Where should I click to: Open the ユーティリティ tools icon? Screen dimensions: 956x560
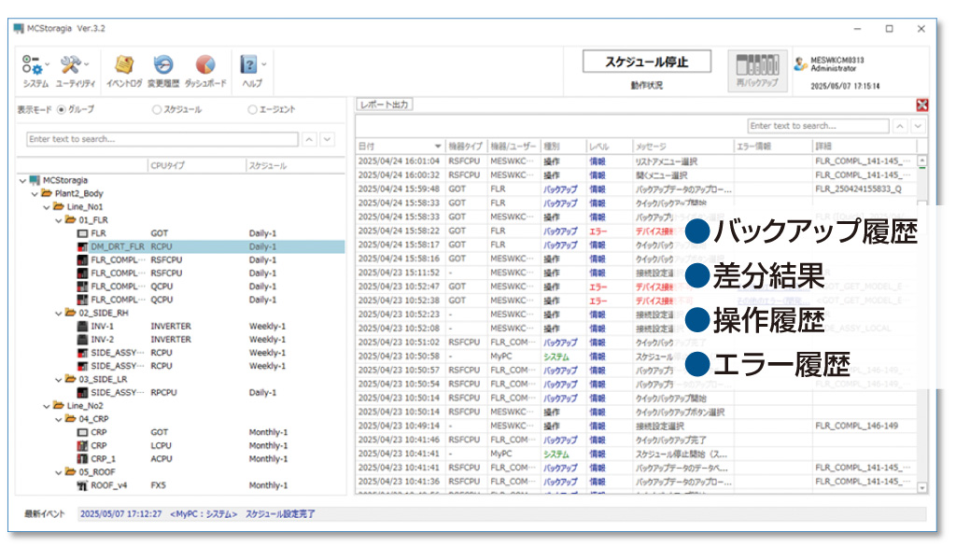(73, 65)
